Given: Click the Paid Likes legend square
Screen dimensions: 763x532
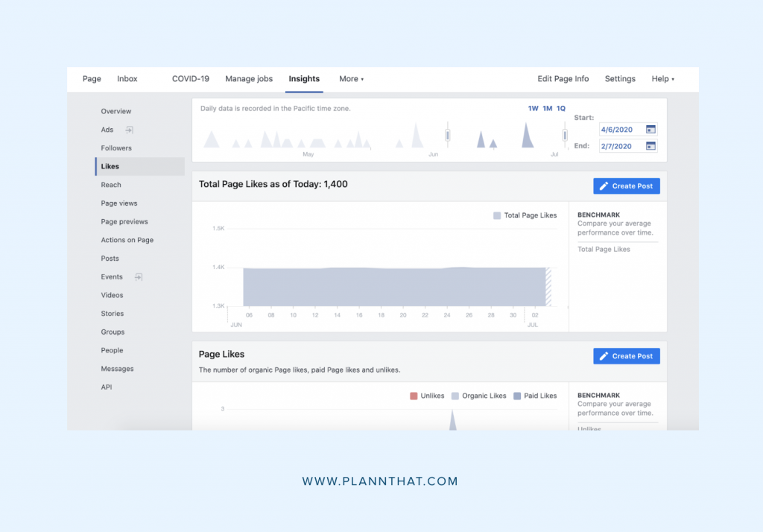Looking at the screenshot, I should pyautogui.click(x=519, y=396).
